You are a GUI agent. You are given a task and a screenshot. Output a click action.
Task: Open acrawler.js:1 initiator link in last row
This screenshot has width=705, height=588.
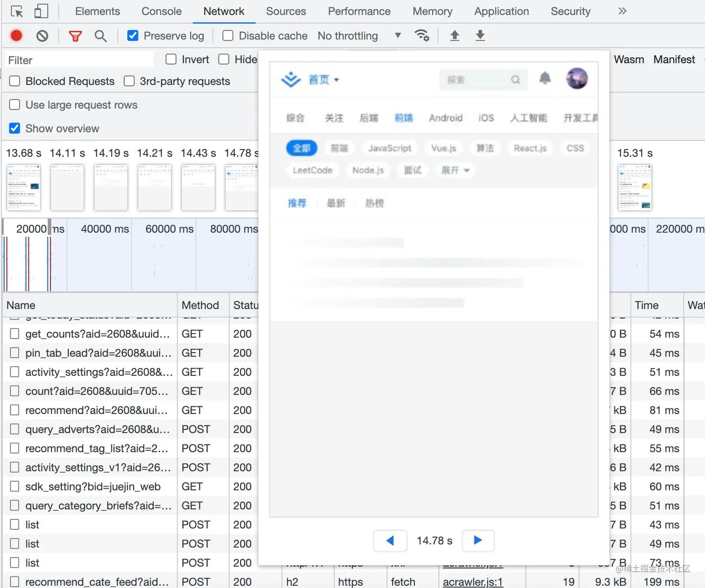[473, 582]
